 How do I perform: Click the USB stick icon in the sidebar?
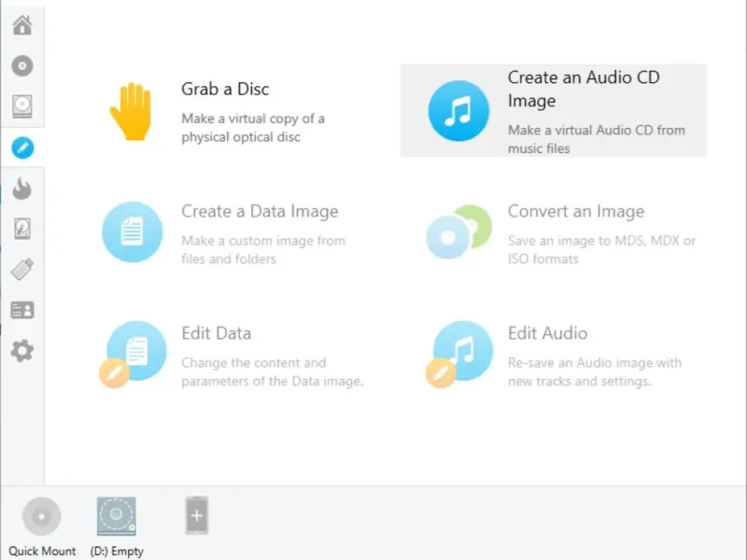pos(21,270)
